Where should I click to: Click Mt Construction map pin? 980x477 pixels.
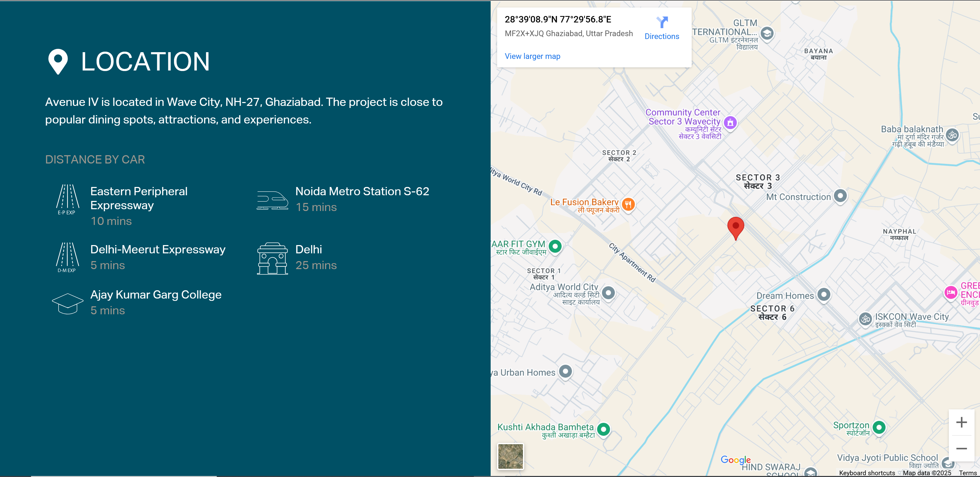pos(840,196)
